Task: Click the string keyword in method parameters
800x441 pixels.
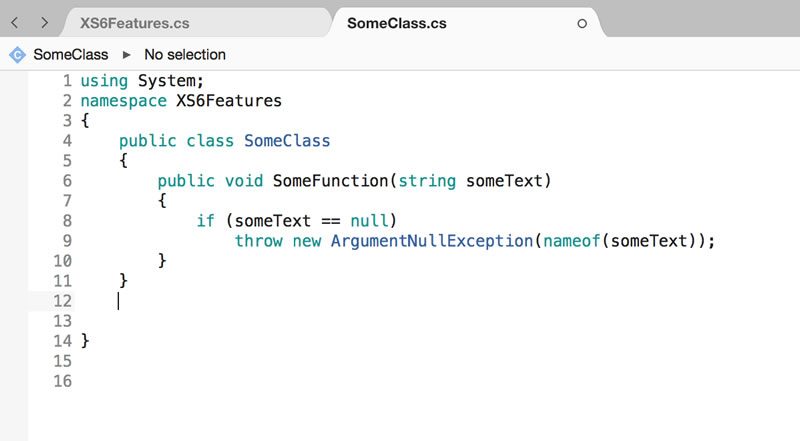Action: [x=427, y=181]
